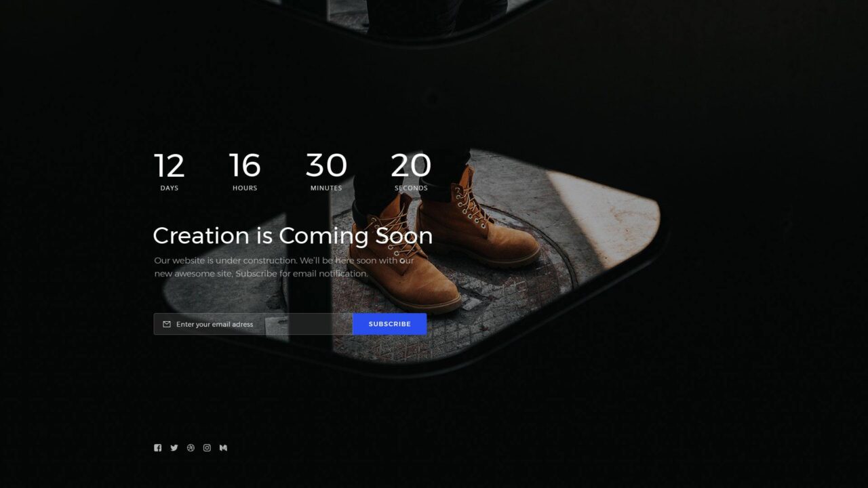Click the 'Creation is Coming Soon' heading
Screen dimensions: 868x488
[x=292, y=236]
